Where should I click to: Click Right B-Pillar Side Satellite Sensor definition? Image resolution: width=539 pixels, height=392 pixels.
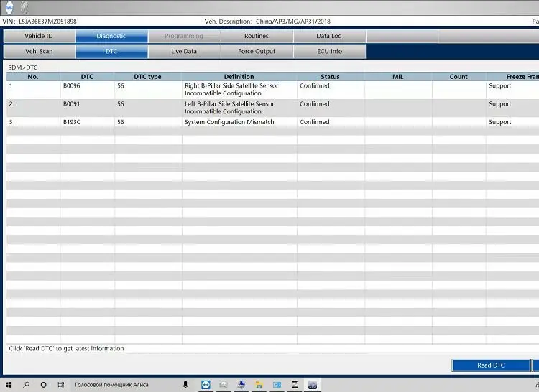coord(231,90)
